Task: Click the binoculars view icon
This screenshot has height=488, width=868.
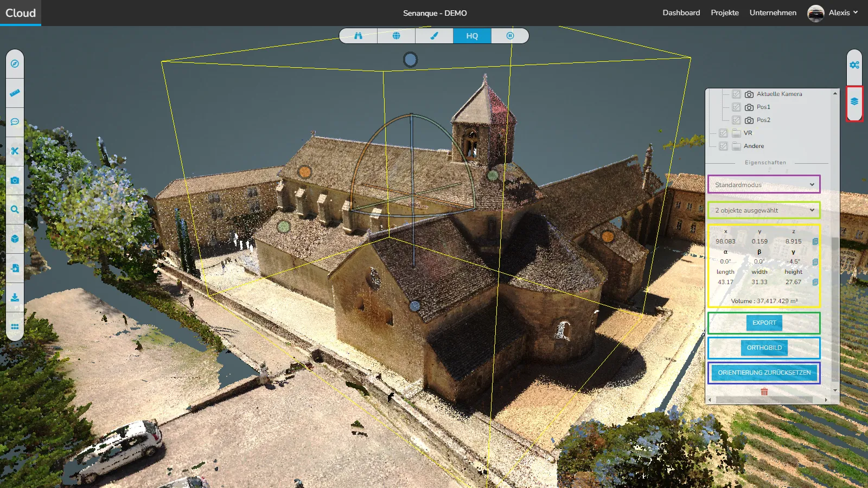Action: point(358,36)
